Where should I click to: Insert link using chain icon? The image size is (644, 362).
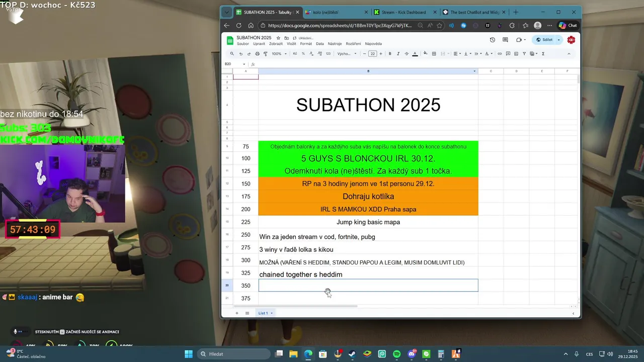click(x=500, y=54)
